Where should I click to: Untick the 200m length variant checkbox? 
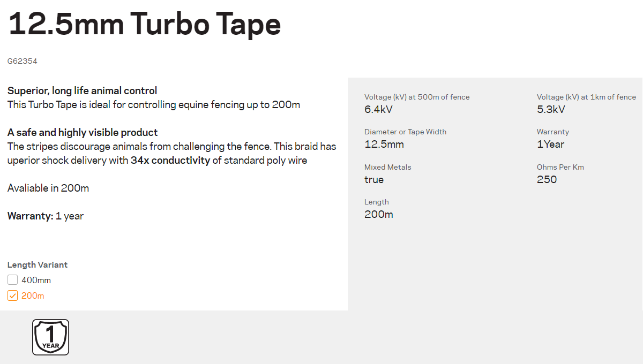[13, 295]
